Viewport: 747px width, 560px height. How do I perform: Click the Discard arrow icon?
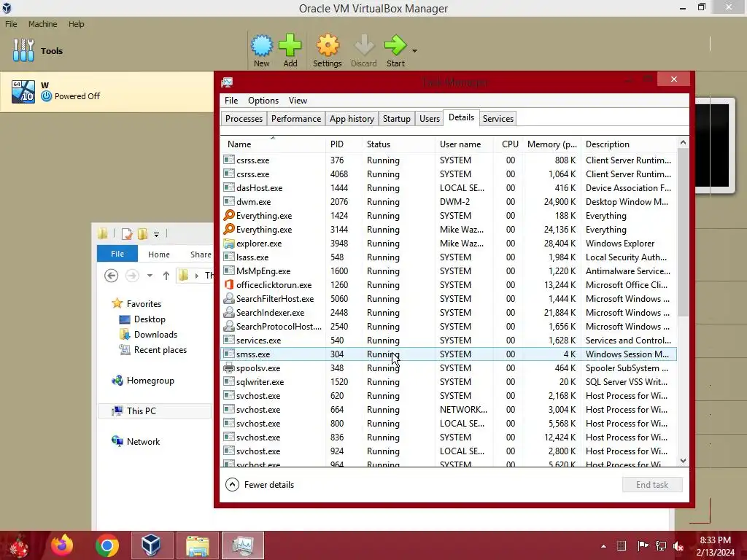pyautogui.click(x=364, y=46)
